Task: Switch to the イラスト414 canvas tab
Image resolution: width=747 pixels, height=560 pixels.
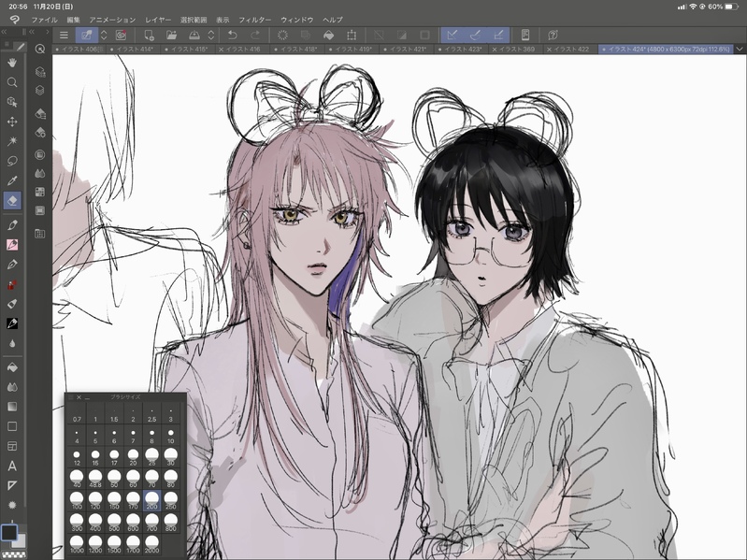Action: (x=132, y=49)
